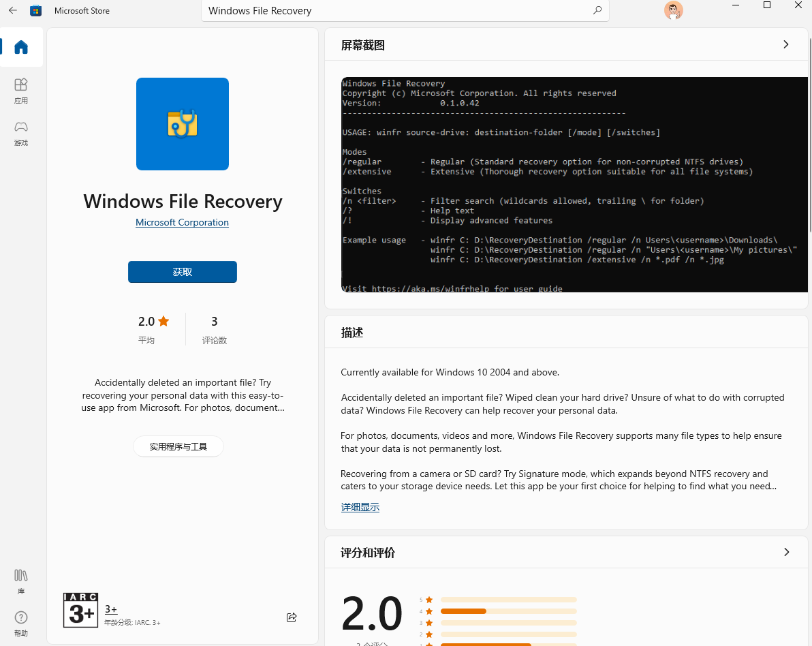The image size is (812, 646).
Task: Open the Microsoft Corporation publisher link
Action: (x=182, y=223)
